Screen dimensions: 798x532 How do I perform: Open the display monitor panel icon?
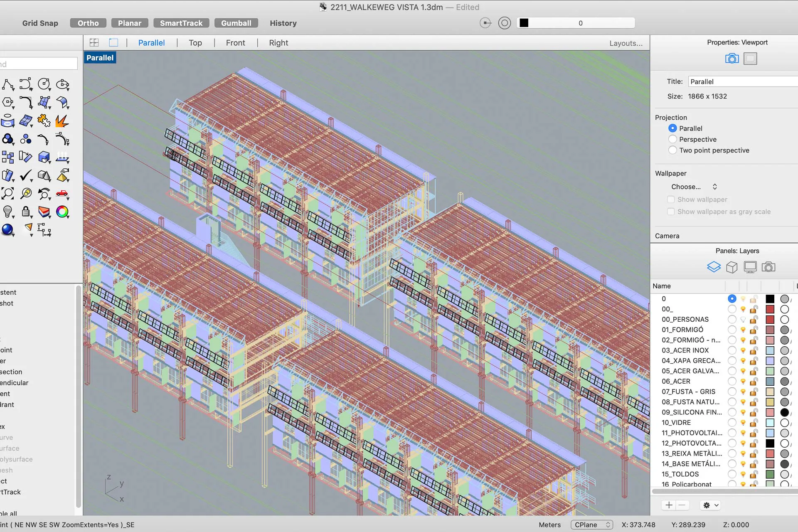click(x=750, y=267)
